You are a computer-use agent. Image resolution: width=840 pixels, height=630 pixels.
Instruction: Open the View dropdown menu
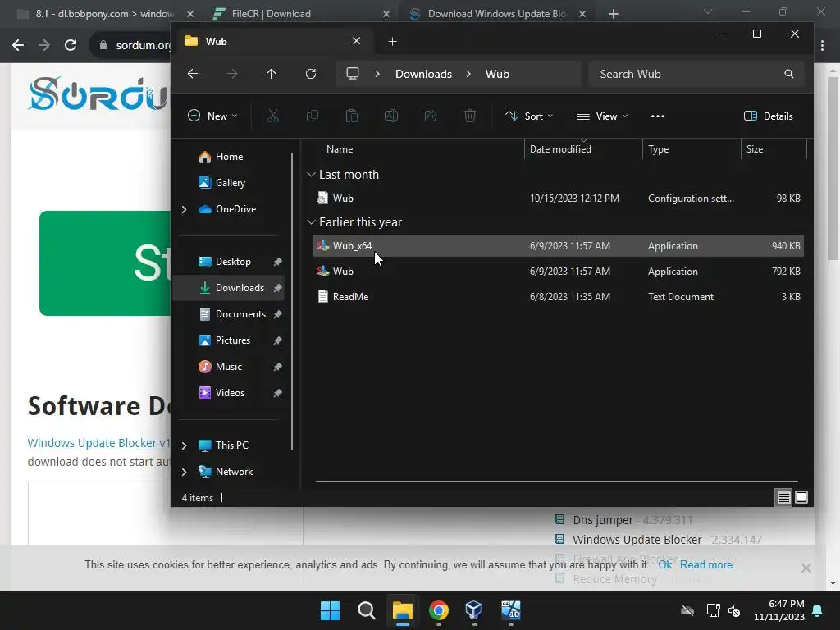pos(602,116)
